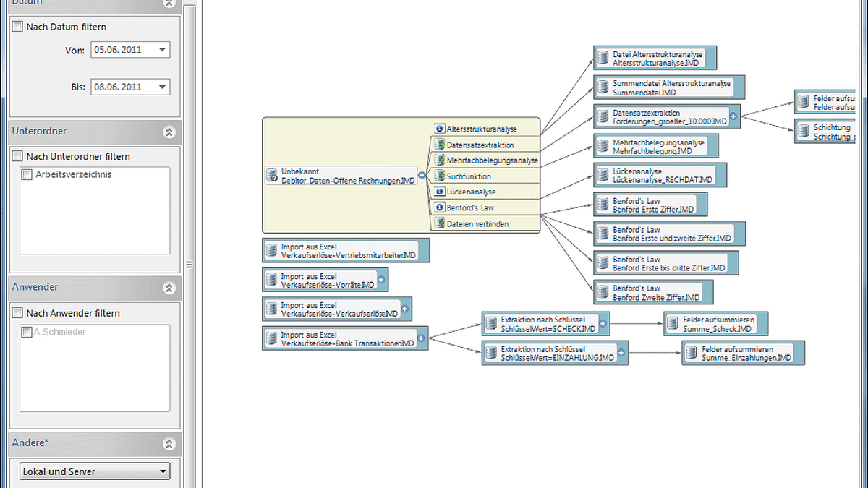Click the database icon of Benford Erste bis dritte Ziffer.IMD

click(603, 263)
